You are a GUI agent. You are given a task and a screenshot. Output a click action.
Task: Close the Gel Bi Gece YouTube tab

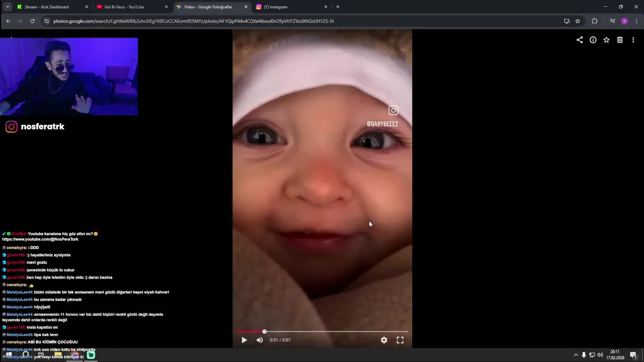tap(166, 7)
